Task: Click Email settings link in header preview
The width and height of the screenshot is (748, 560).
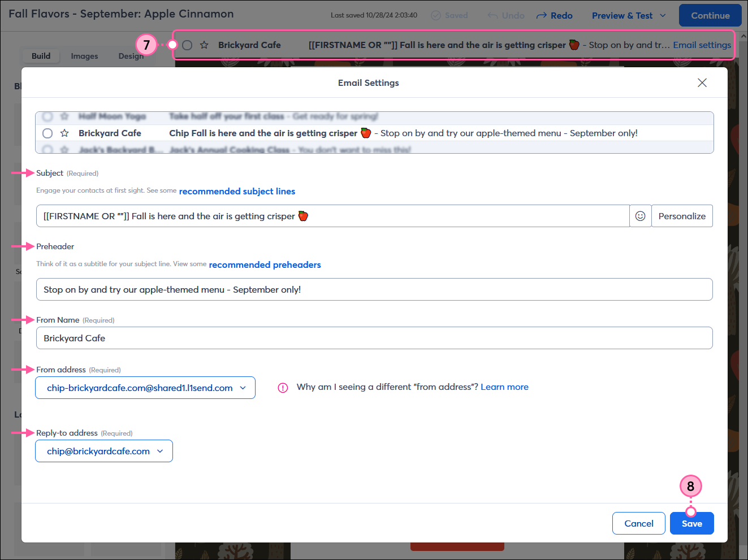Action: click(x=702, y=45)
